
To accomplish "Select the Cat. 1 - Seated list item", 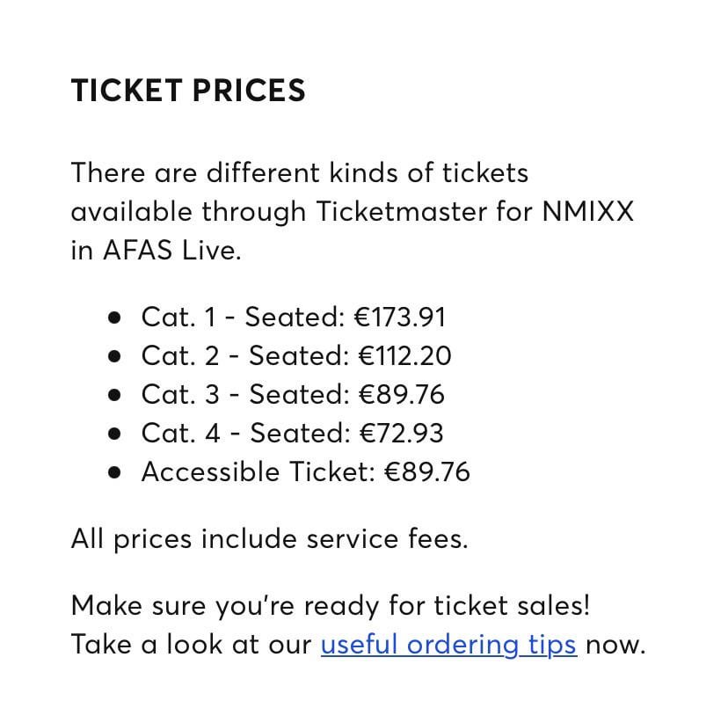I will 294,318.
